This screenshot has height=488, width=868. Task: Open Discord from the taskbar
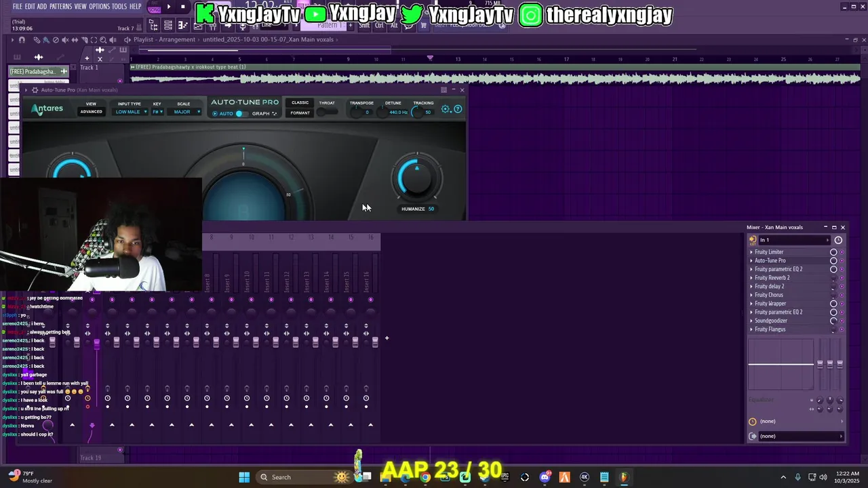pyautogui.click(x=545, y=477)
